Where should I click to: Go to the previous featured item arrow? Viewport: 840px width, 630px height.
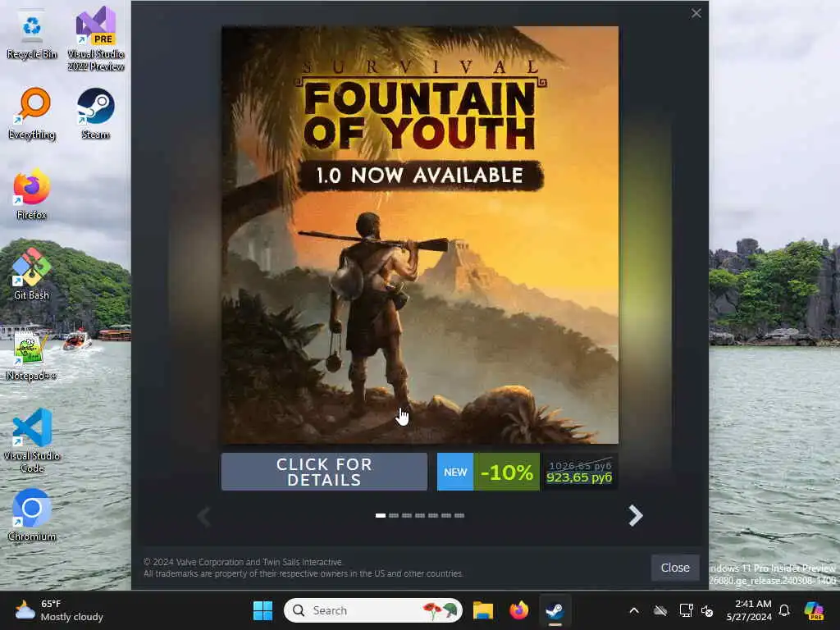point(203,517)
